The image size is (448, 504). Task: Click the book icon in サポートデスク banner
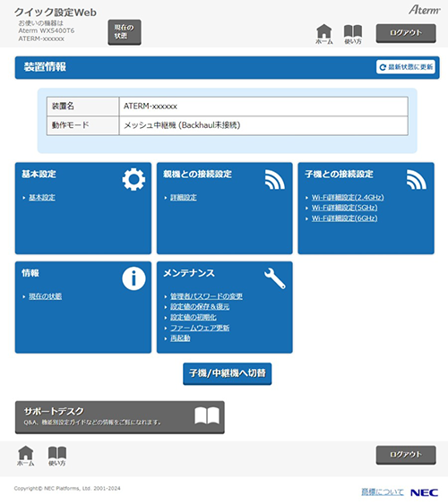point(207,416)
